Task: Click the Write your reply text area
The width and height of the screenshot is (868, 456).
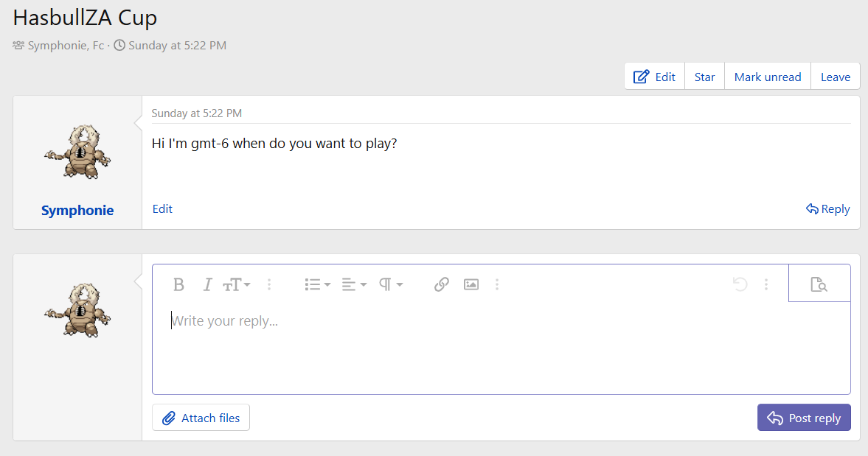Action: pyautogui.click(x=501, y=346)
